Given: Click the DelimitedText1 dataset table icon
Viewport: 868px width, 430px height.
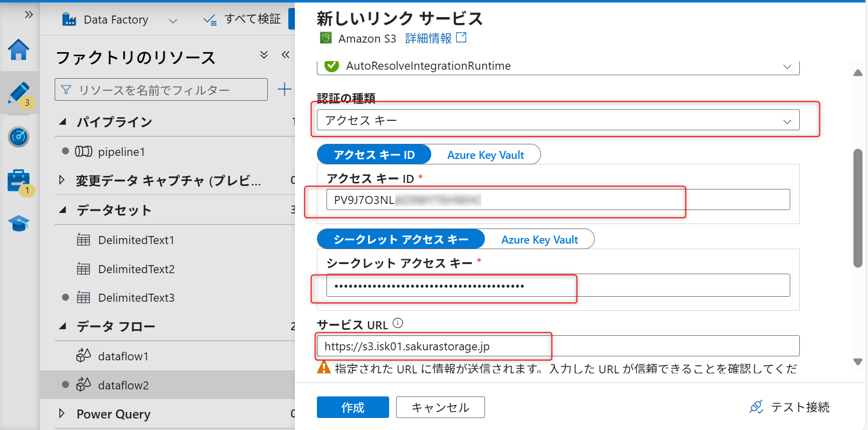Looking at the screenshot, I should [84, 240].
